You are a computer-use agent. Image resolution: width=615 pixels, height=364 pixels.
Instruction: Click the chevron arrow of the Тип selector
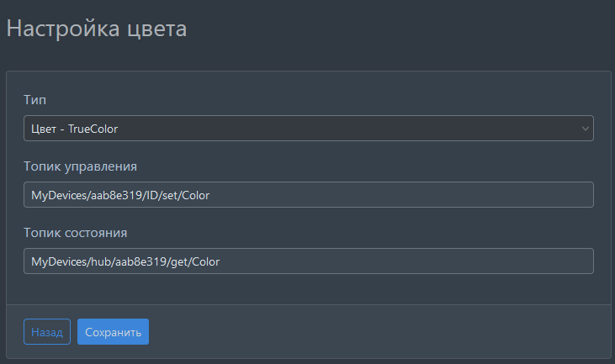point(586,129)
